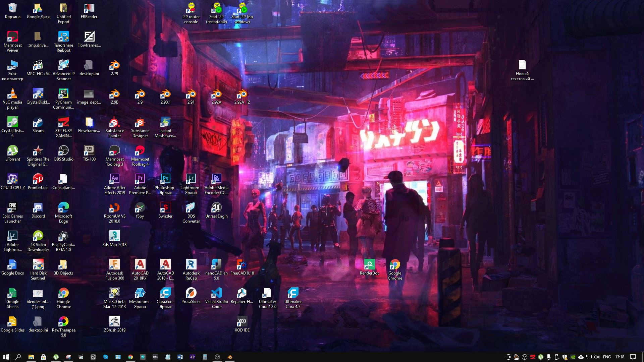The height and width of the screenshot is (362, 644).
Task: Open the MPC-HC x64 desktop shortcut
Action: 38,68
